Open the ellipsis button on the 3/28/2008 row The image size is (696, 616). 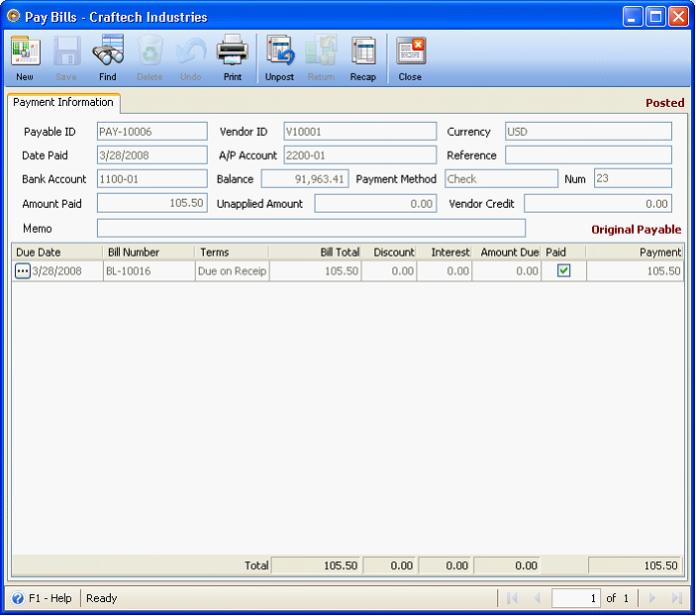pos(22,270)
